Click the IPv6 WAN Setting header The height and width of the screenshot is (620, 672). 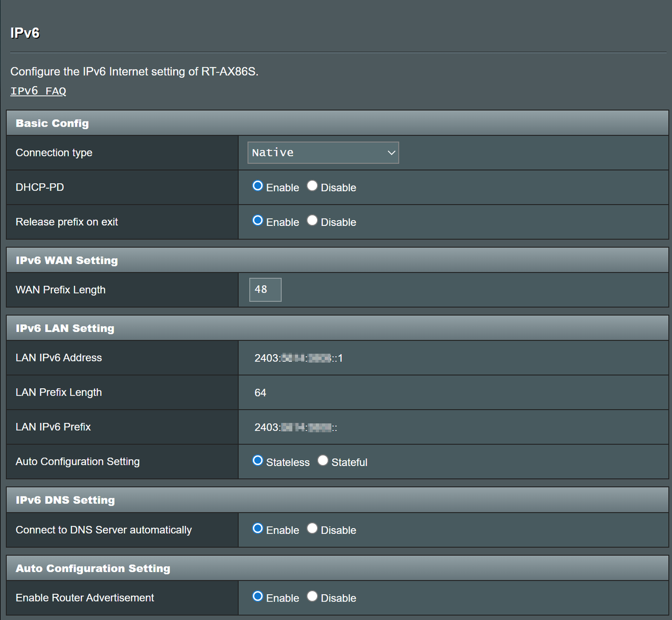click(x=66, y=260)
